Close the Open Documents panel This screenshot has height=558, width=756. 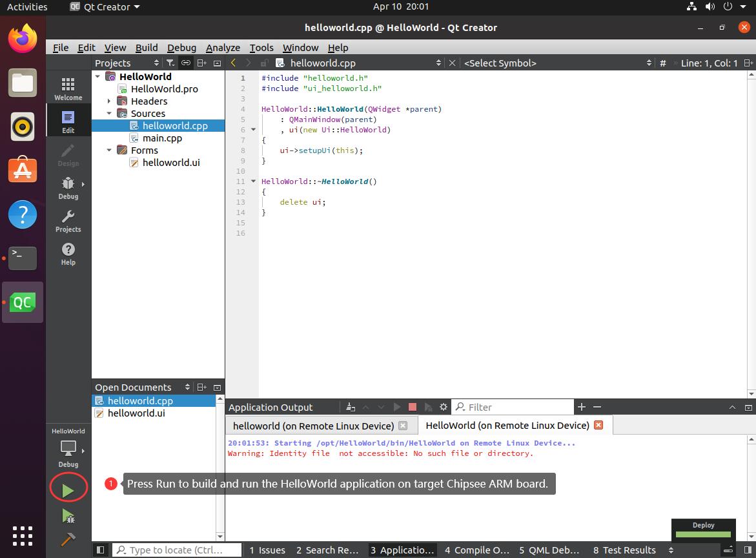pos(217,387)
